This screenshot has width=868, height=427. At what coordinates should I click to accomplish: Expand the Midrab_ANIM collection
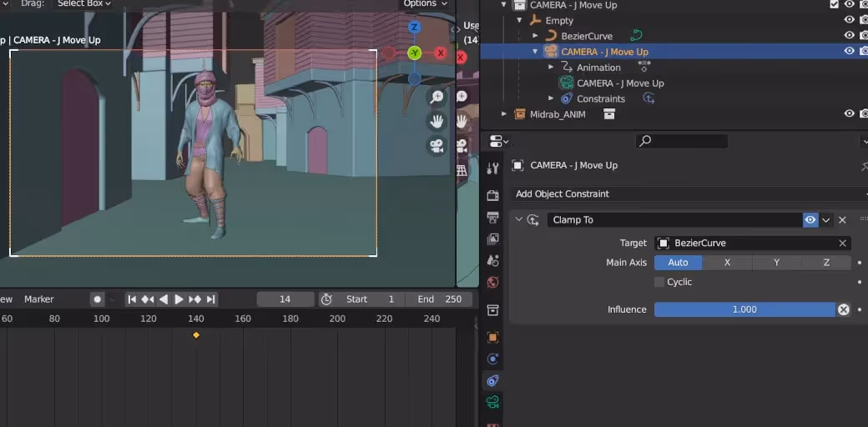tap(504, 114)
